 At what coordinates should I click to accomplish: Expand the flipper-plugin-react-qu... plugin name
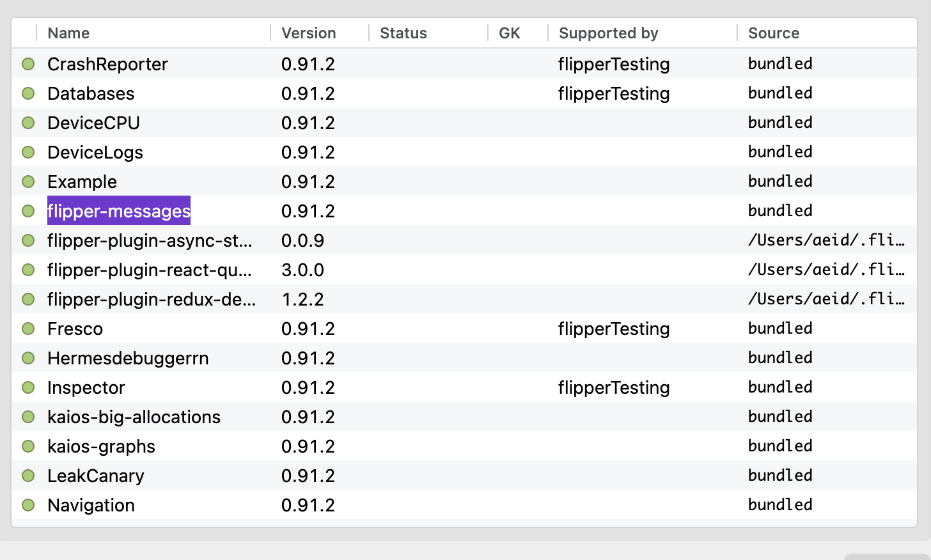click(150, 270)
